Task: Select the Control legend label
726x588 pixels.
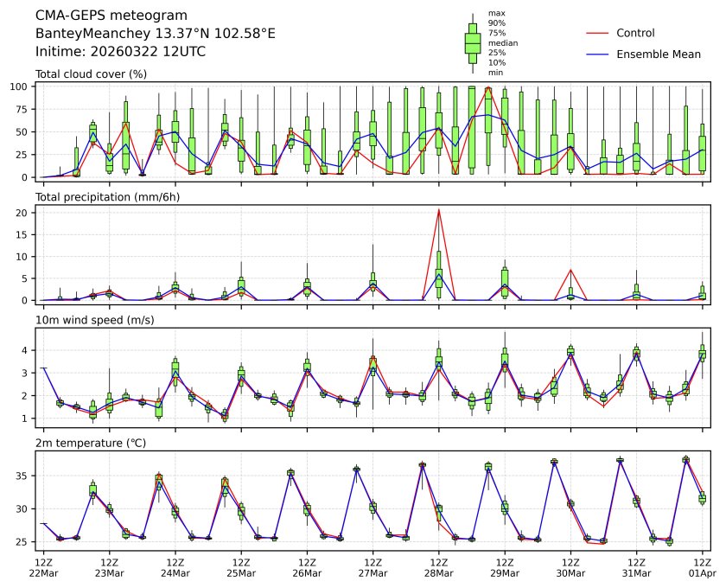Action: (635, 33)
